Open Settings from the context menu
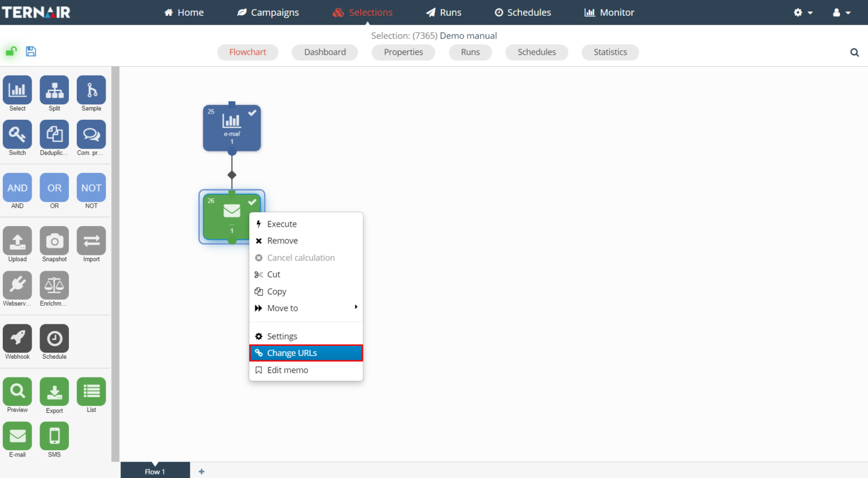Viewport: 868px width, 478px height. tap(306, 336)
